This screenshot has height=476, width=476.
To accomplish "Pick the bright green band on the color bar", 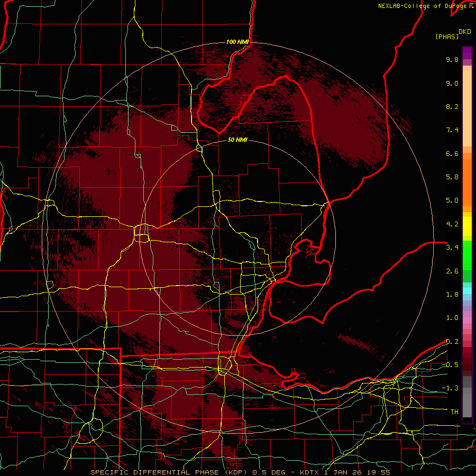I will coord(467,255).
